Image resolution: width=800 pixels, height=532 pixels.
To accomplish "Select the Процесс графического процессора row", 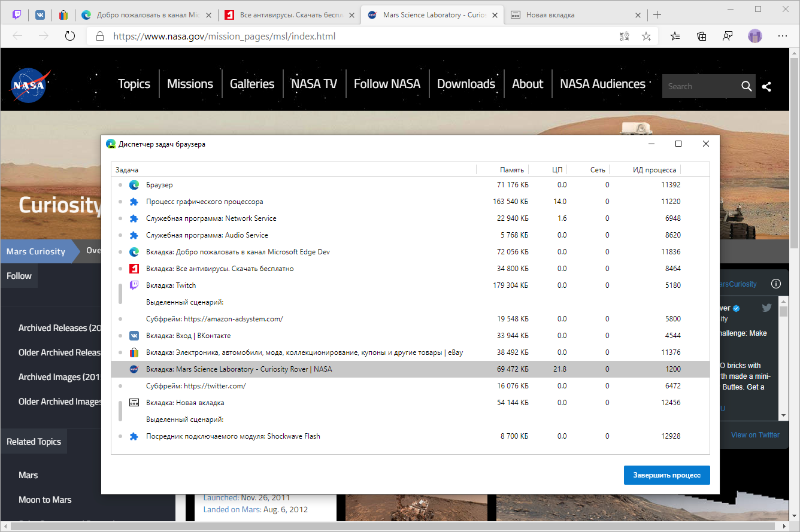I will (410, 202).
